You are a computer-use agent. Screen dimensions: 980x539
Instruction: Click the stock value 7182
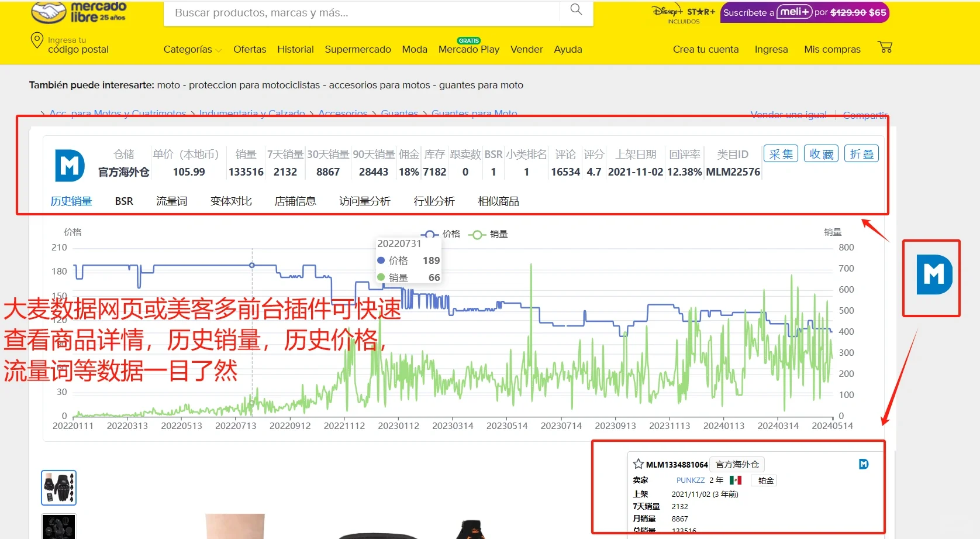tap(434, 172)
